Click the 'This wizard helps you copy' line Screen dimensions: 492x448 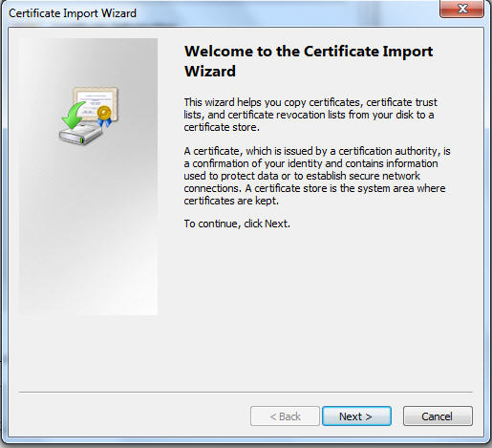coord(310,102)
